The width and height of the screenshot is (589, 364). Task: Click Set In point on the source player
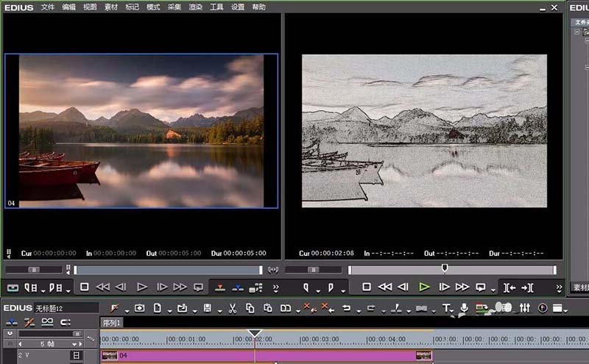pos(30,288)
